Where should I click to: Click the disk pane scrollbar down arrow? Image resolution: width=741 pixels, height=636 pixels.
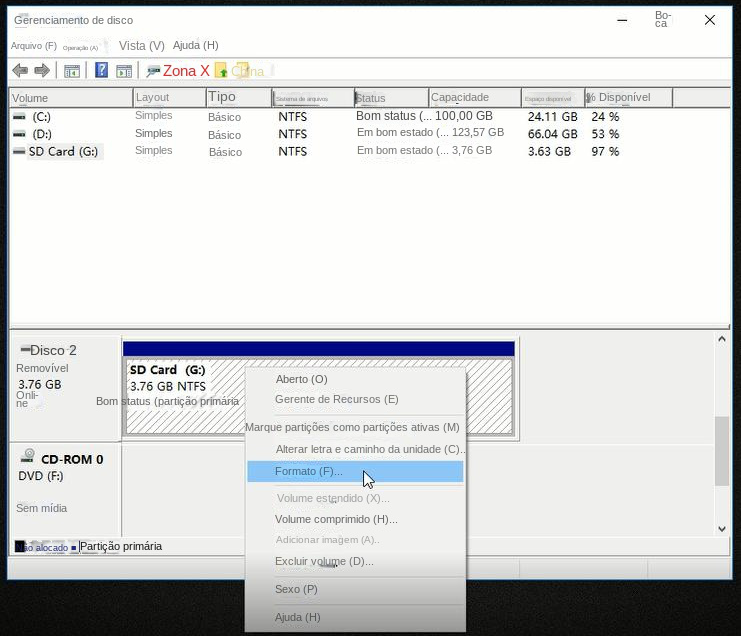pyautogui.click(x=722, y=529)
